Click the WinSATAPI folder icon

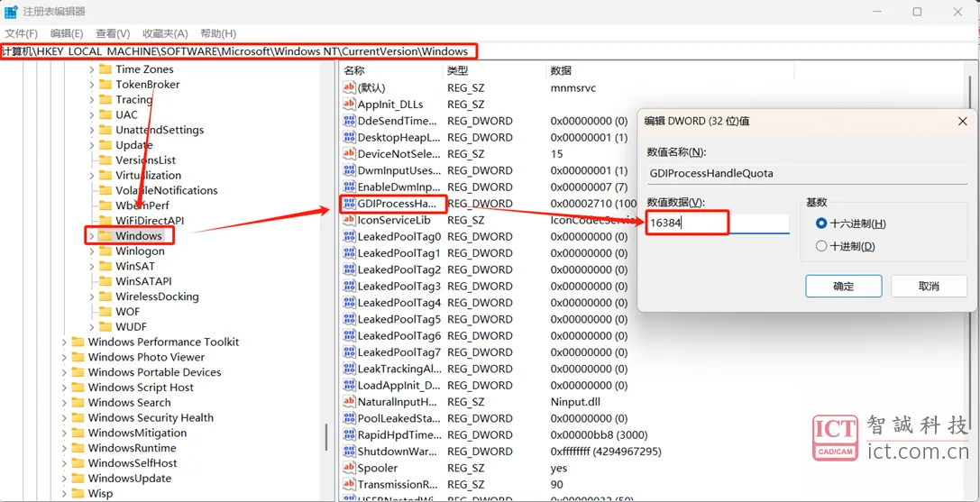(105, 281)
